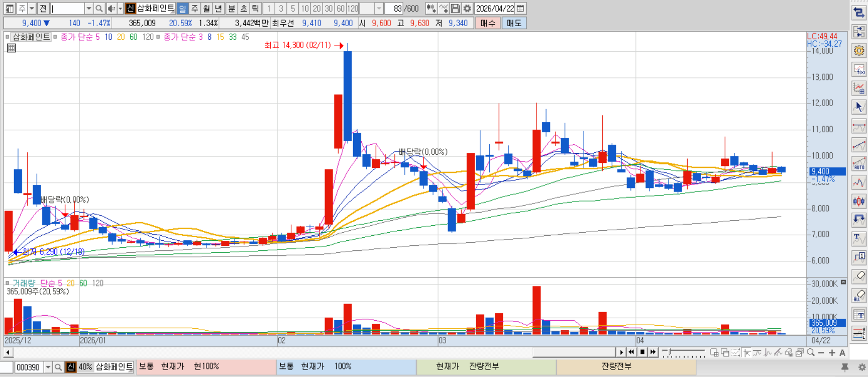Expand the speaker options dropdown arrow
The height and width of the screenshot is (377, 868).
click(120, 9)
